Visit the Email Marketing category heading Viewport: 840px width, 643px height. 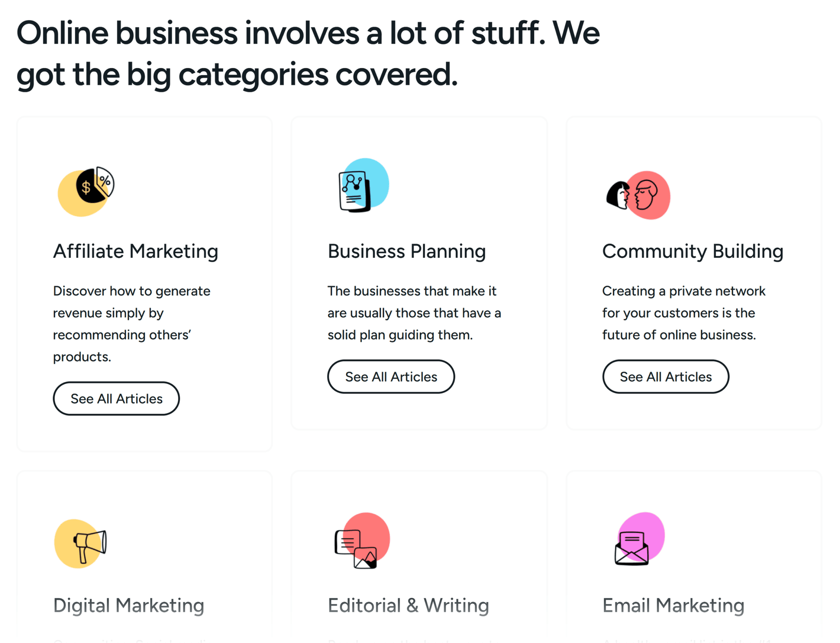tap(673, 605)
